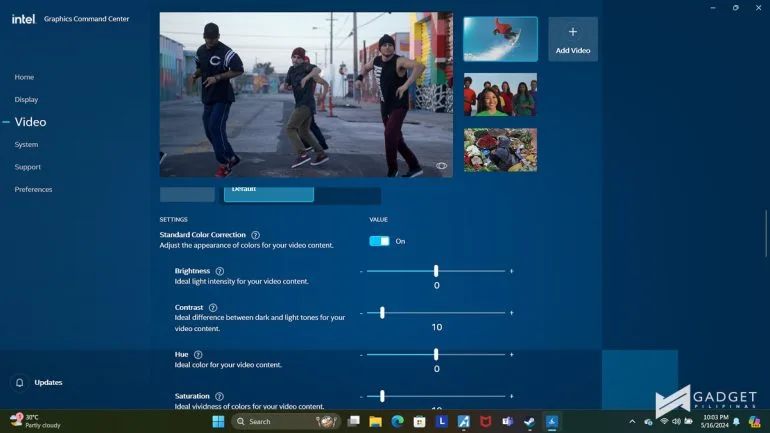Open Preferences in the sidebar
Screen dimensions: 770x433
tap(33, 189)
